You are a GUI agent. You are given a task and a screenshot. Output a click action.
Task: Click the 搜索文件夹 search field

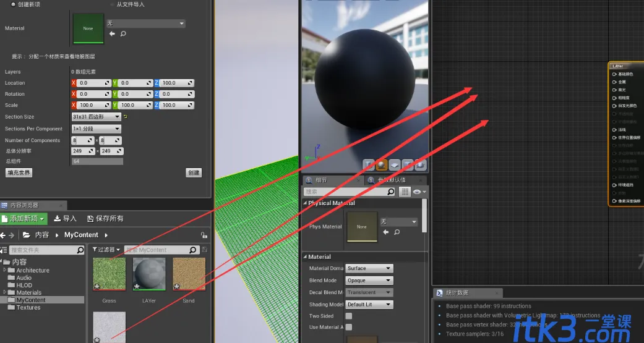click(x=47, y=250)
